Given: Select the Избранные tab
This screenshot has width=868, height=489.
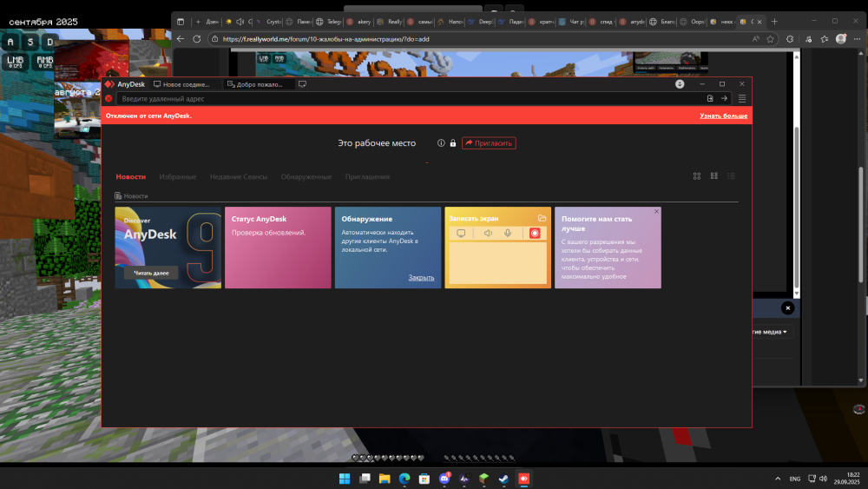Looking at the screenshot, I should (178, 176).
